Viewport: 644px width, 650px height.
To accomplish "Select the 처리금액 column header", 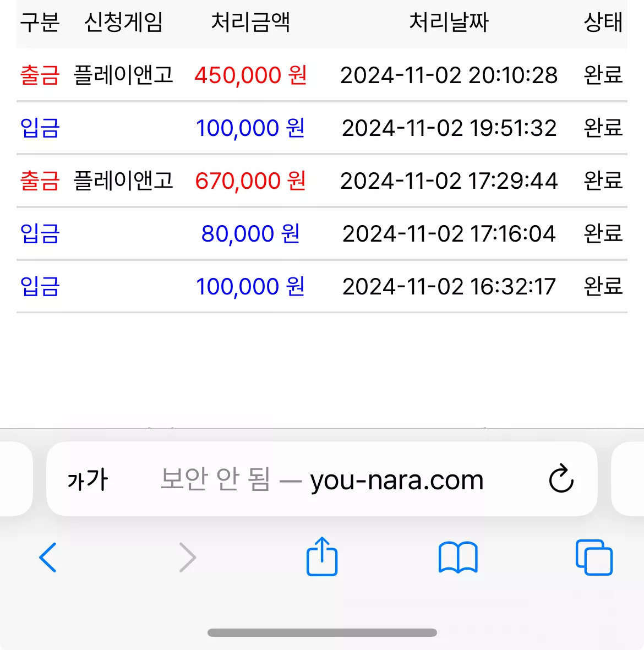I will 250,23.
